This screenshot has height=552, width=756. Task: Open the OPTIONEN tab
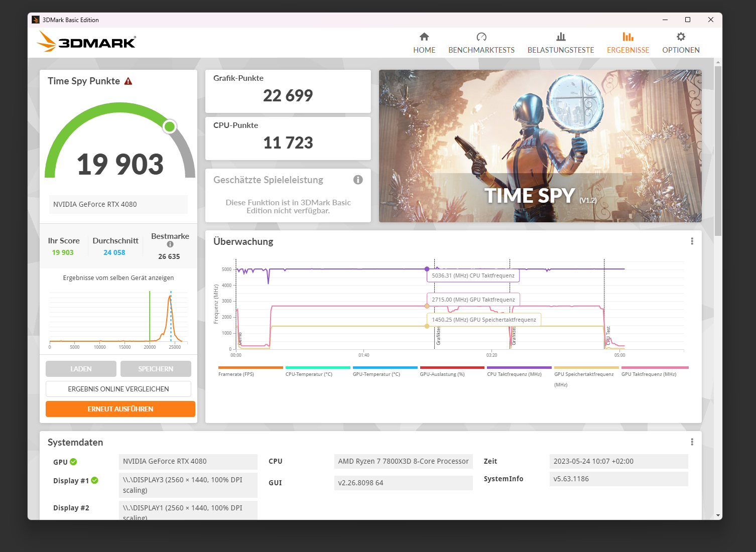click(681, 43)
